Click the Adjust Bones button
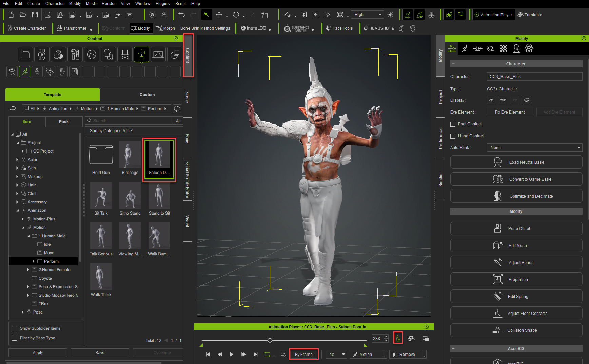 [x=516, y=262]
